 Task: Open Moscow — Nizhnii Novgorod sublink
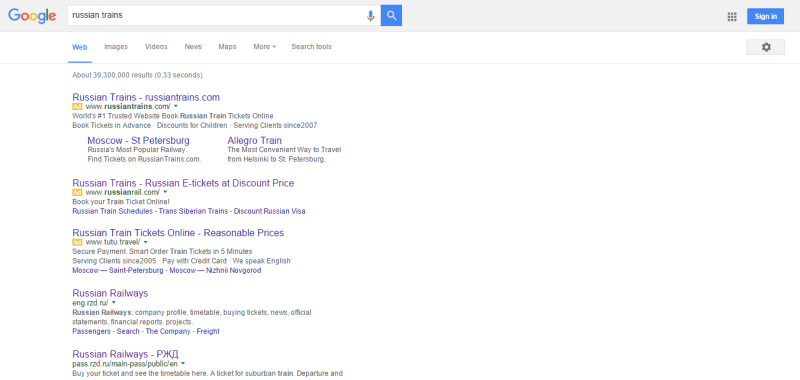click(x=215, y=271)
